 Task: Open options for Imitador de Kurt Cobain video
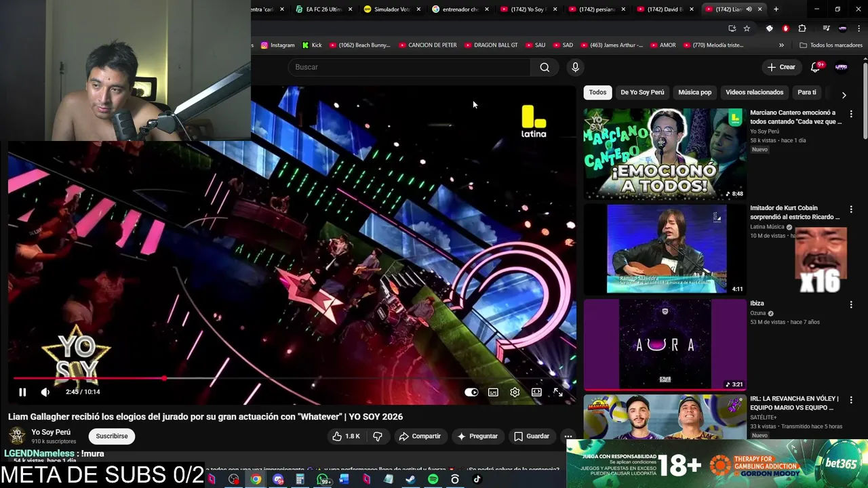[851, 209]
